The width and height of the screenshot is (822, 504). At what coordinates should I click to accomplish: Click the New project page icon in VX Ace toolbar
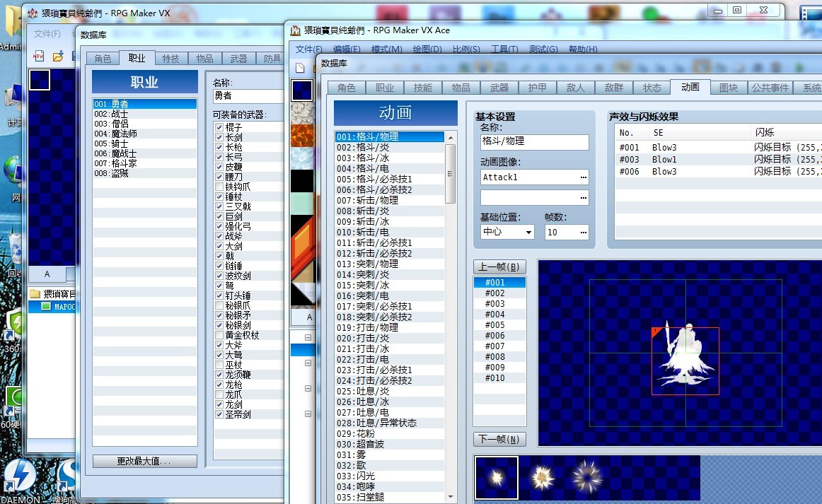[300, 68]
